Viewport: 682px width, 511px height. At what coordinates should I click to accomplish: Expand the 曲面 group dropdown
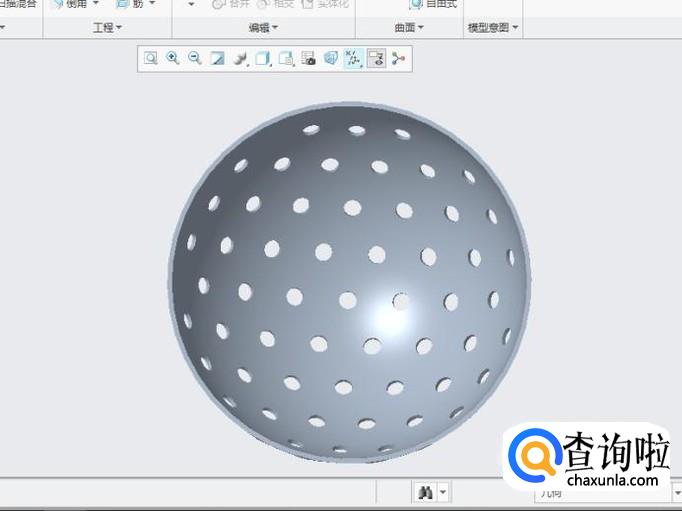409,27
